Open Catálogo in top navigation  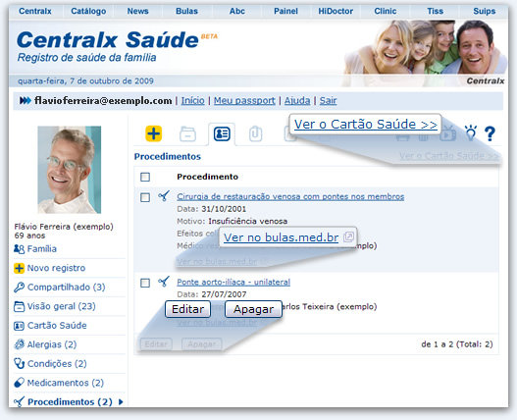point(88,11)
